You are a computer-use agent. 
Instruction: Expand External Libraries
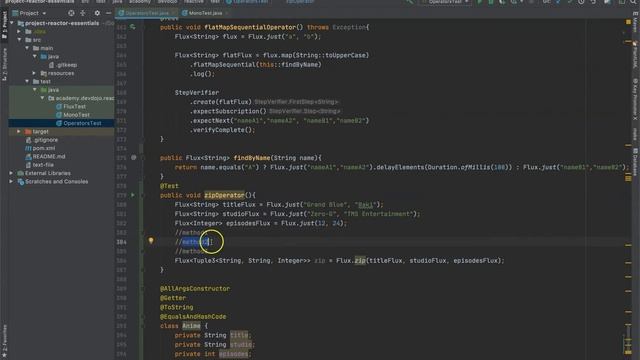coord(12,173)
